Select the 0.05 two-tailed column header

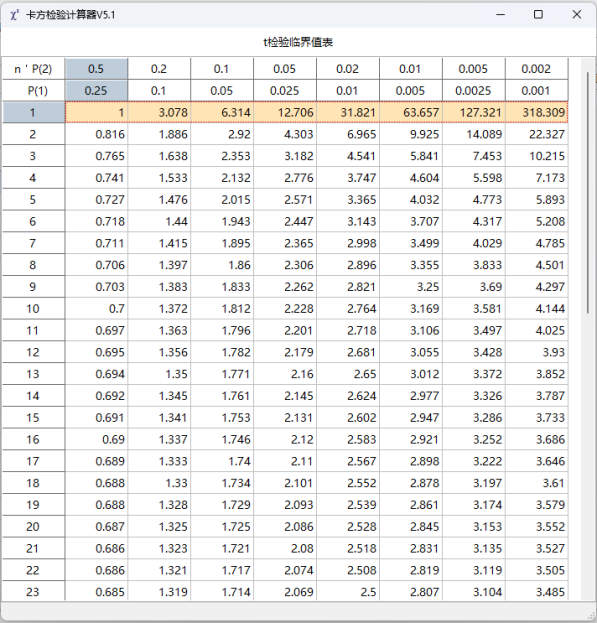285,69
